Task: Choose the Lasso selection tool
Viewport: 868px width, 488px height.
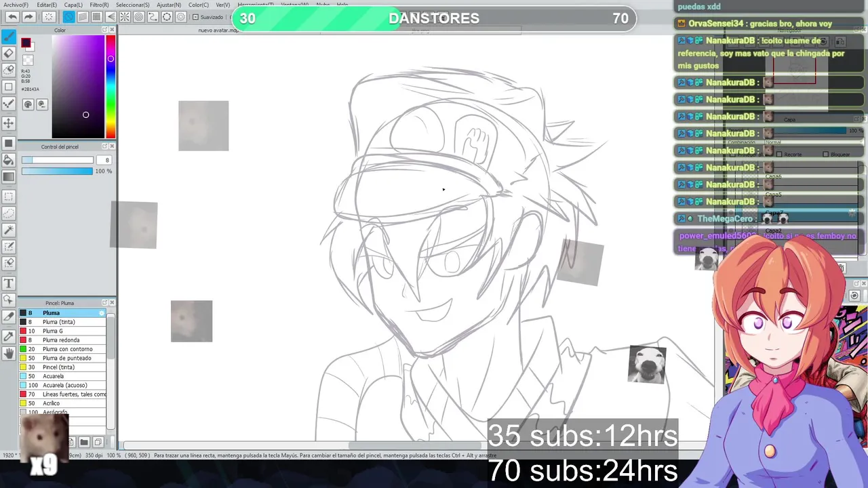Action: (x=9, y=213)
